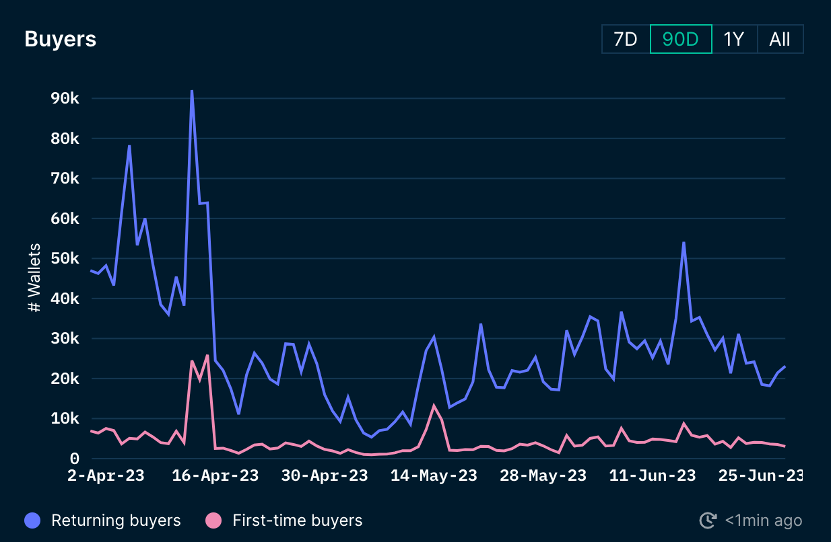The width and height of the screenshot is (832, 542).
Task: Toggle the Returning buyers blue legend dot
Action: tap(32, 521)
